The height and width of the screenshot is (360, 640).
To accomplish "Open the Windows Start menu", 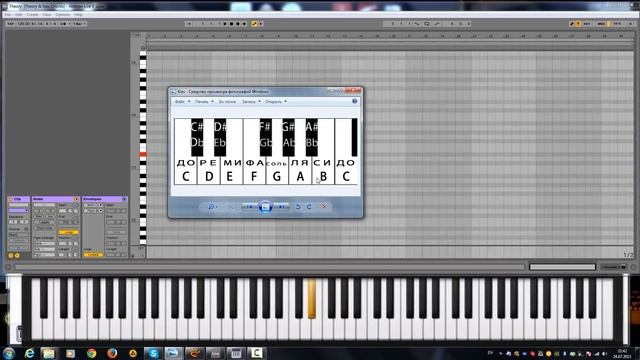I will (9, 353).
